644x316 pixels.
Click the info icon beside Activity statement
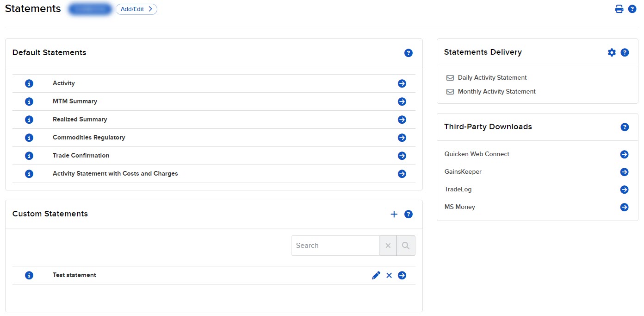[x=29, y=83]
